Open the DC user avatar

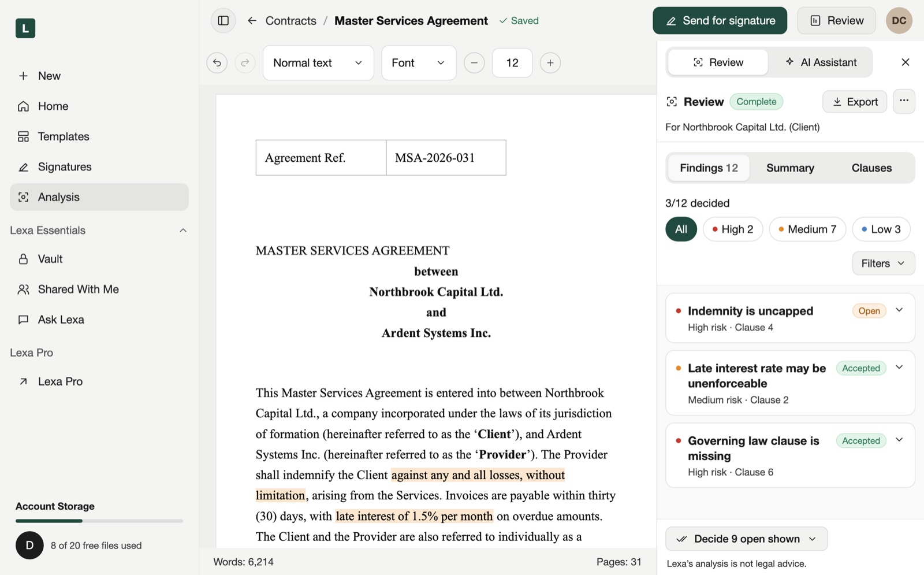(899, 21)
